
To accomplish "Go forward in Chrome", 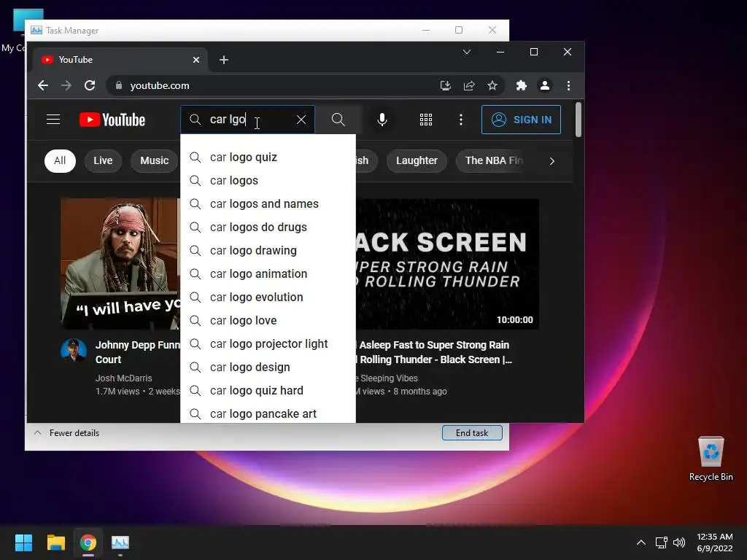I will coord(66,86).
